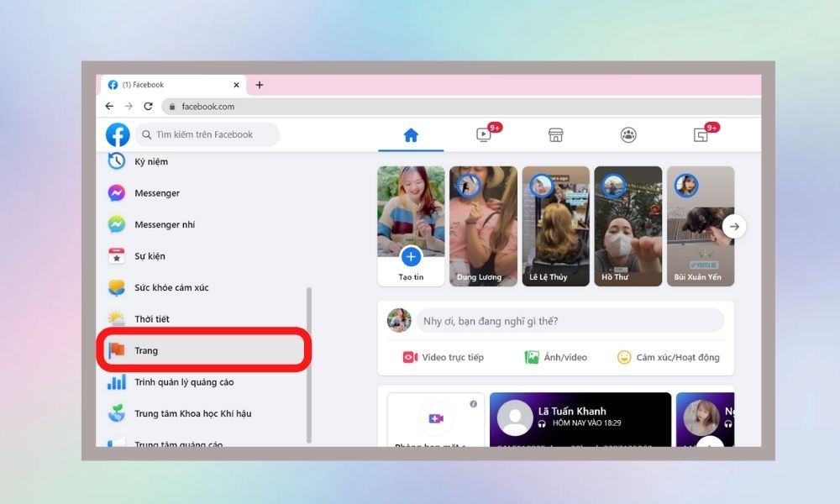The height and width of the screenshot is (504, 840).
Task: Open the Marketplace tab icon
Action: [555, 135]
